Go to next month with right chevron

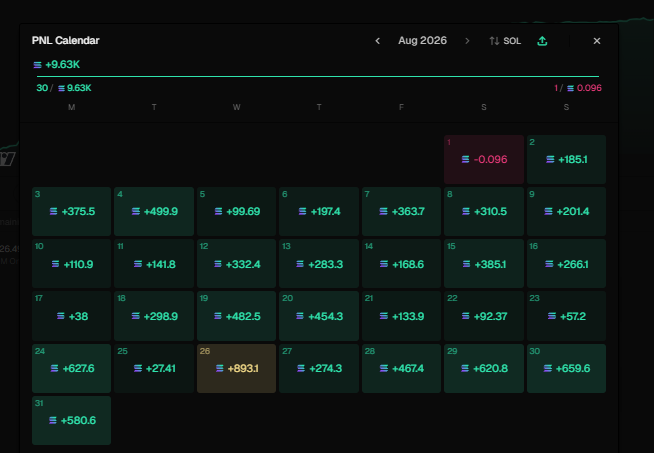(467, 41)
